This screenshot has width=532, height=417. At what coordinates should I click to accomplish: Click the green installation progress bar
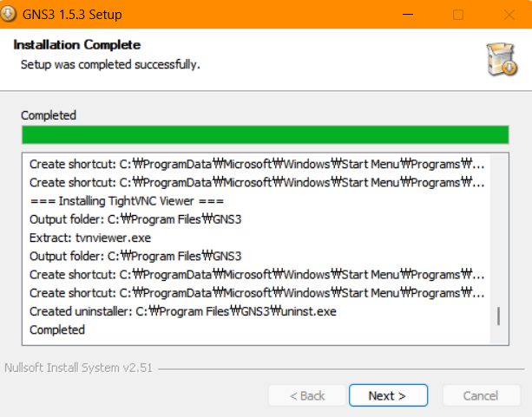pos(266,134)
